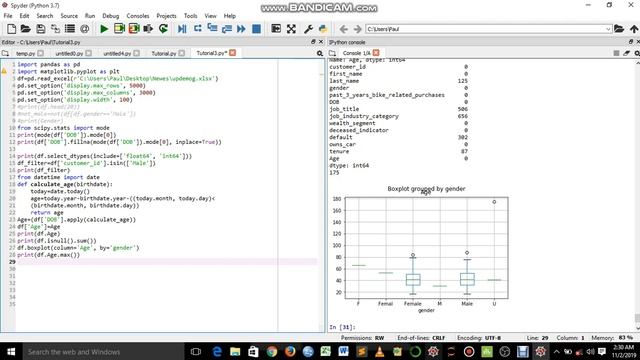This screenshot has width=640, height=360.
Task: Open the Debug menu
Action: pos(111,16)
